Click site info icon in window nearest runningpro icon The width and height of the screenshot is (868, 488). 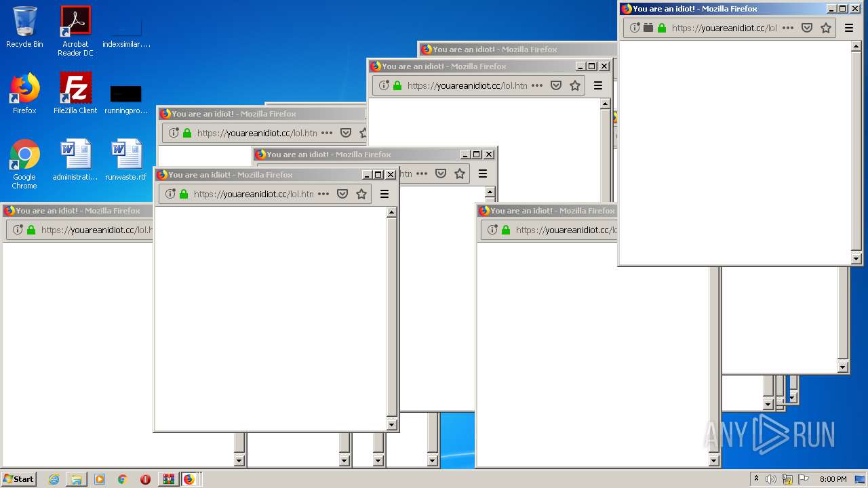[174, 133]
